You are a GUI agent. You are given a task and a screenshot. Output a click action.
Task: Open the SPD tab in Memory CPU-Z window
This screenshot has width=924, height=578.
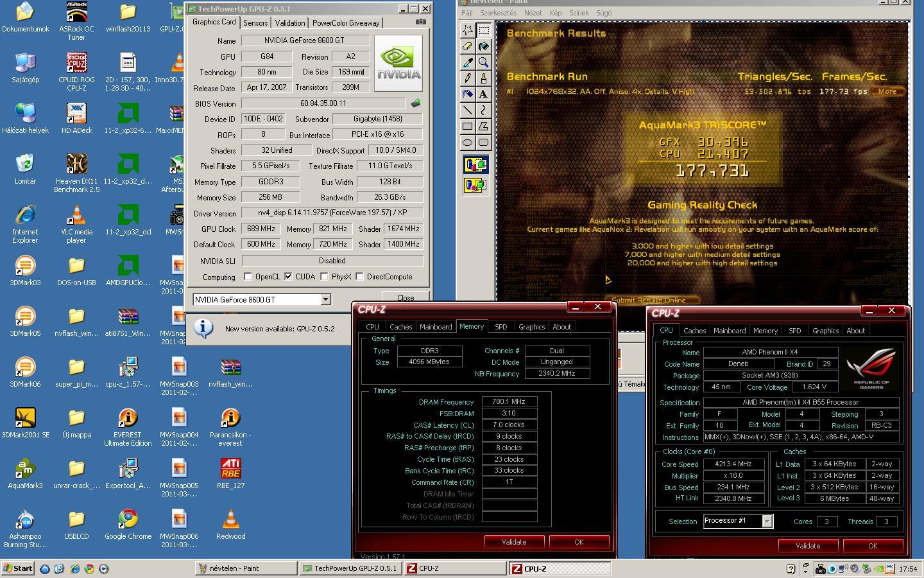(501, 327)
